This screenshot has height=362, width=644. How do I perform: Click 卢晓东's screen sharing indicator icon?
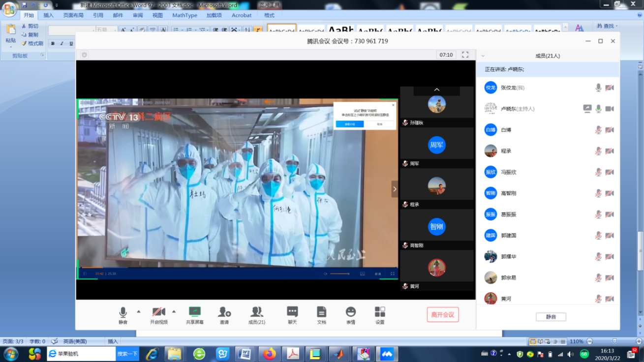click(x=587, y=109)
